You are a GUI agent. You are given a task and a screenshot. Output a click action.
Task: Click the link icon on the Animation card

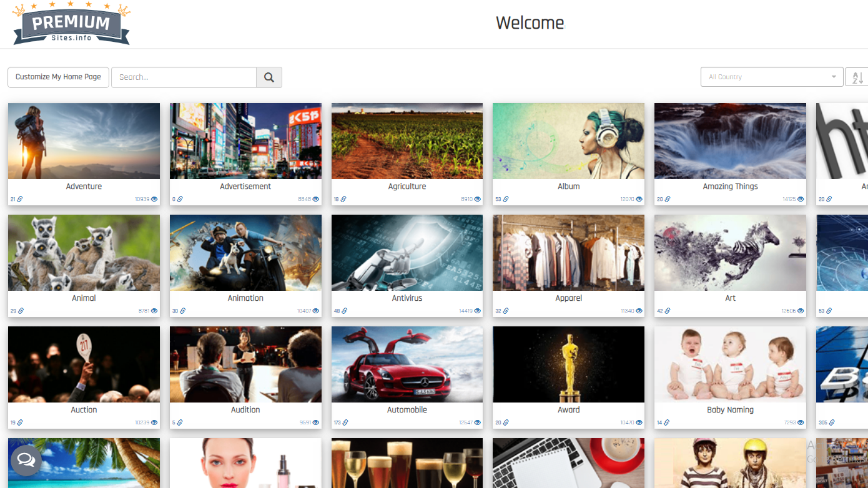[182, 311]
